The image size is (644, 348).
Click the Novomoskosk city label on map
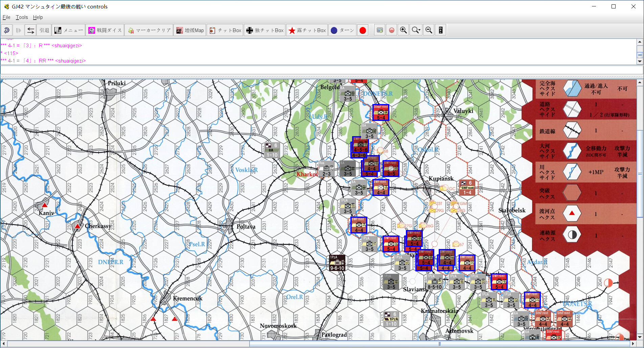point(278,326)
